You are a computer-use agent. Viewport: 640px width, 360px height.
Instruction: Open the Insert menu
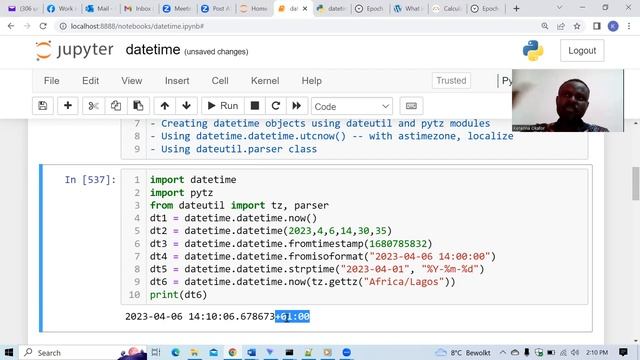(177, 81)
